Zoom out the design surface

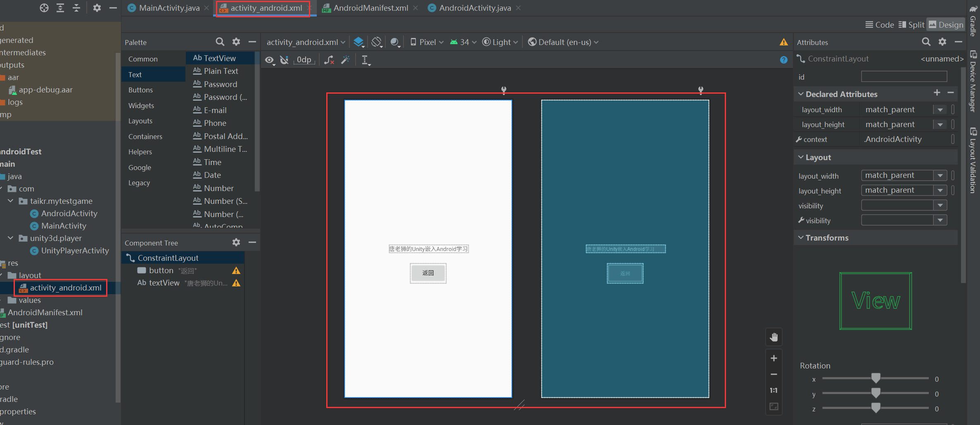pyautogui.click(x=774, y=374)
